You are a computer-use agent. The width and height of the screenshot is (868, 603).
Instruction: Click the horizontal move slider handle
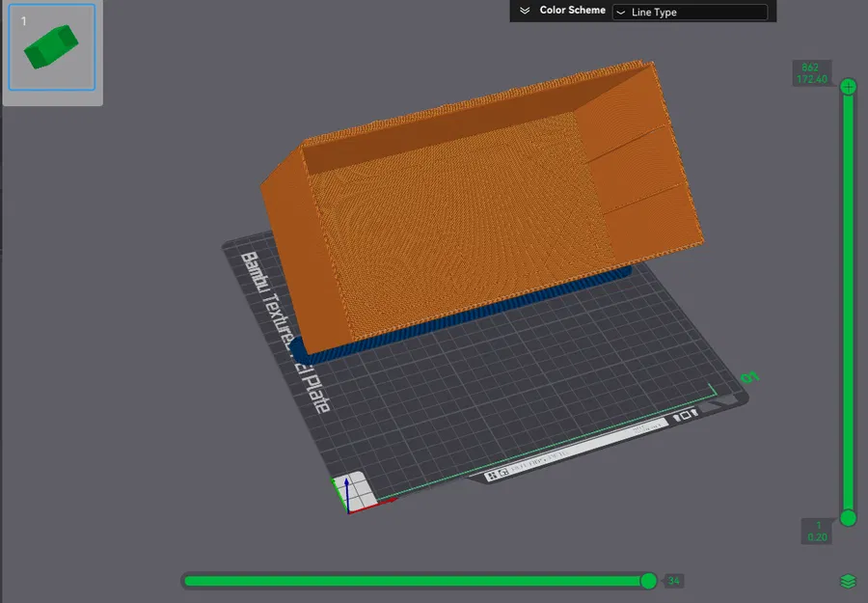[648, 580]
